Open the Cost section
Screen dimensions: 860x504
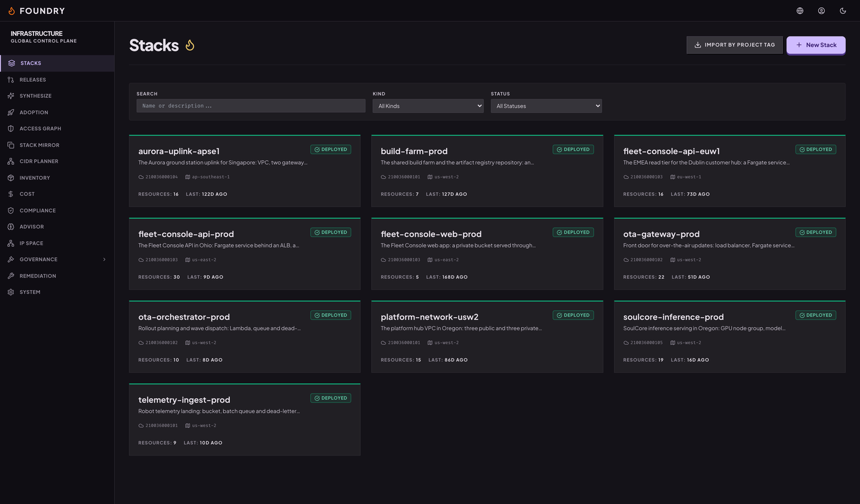pyautogui.click(x=57, y=194)
